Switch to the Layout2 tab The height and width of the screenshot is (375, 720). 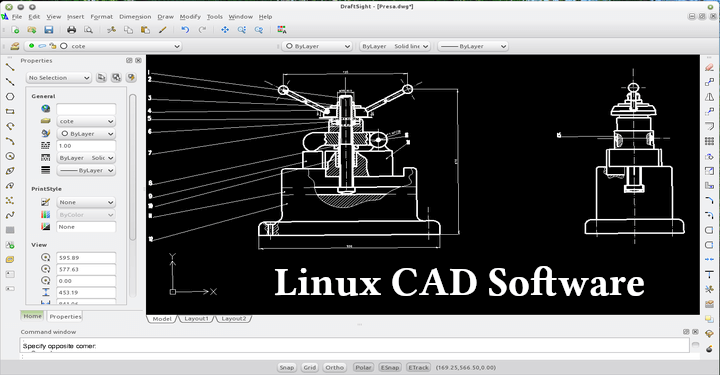[x=234, y=319]
